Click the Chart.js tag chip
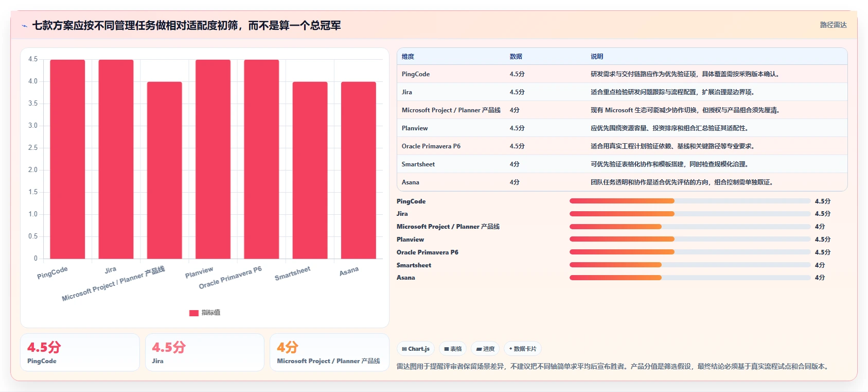This screenshot has width=868, height=392. 416,349
